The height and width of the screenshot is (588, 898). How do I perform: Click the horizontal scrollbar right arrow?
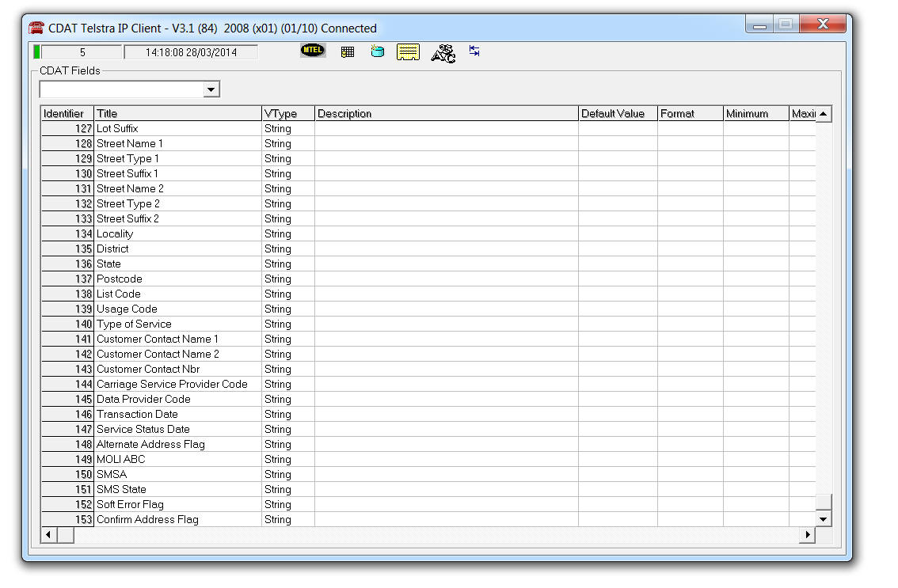click(x=808, y=535)
